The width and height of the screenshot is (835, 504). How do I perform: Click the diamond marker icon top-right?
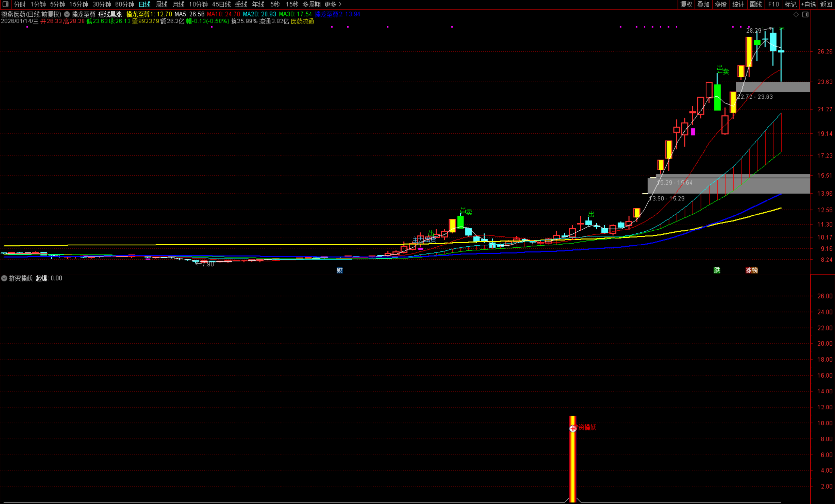(x=796, y=15)
